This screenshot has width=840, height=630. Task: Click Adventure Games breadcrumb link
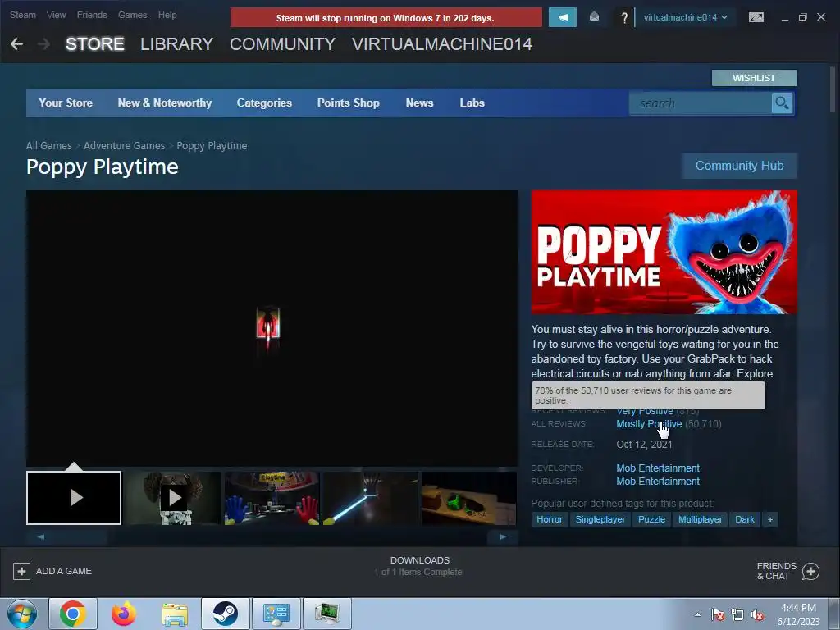125,146
